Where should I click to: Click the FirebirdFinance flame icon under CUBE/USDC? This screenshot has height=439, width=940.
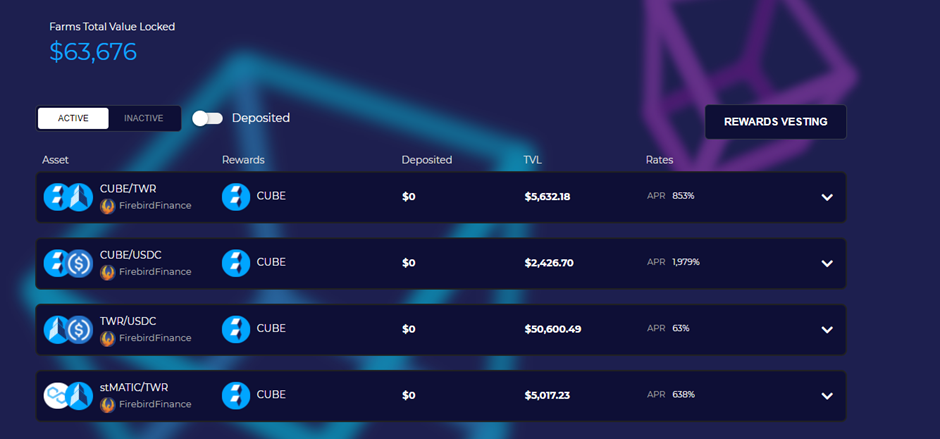pos(107,272)
